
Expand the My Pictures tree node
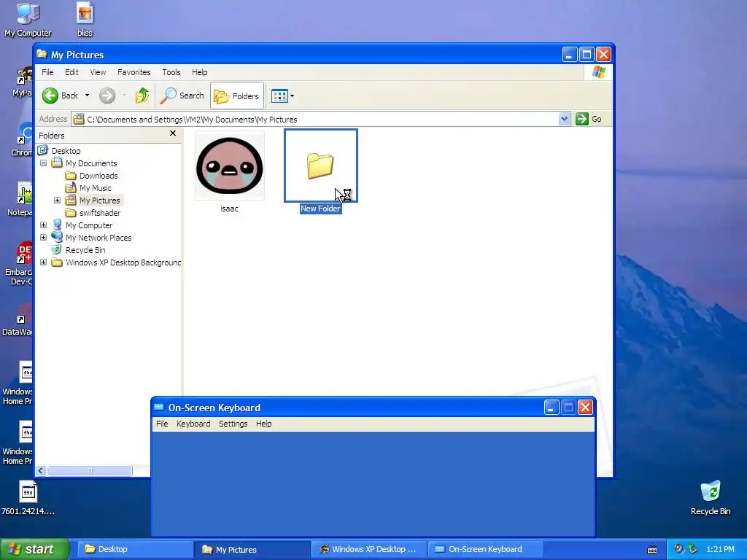(x=57, y=200)
